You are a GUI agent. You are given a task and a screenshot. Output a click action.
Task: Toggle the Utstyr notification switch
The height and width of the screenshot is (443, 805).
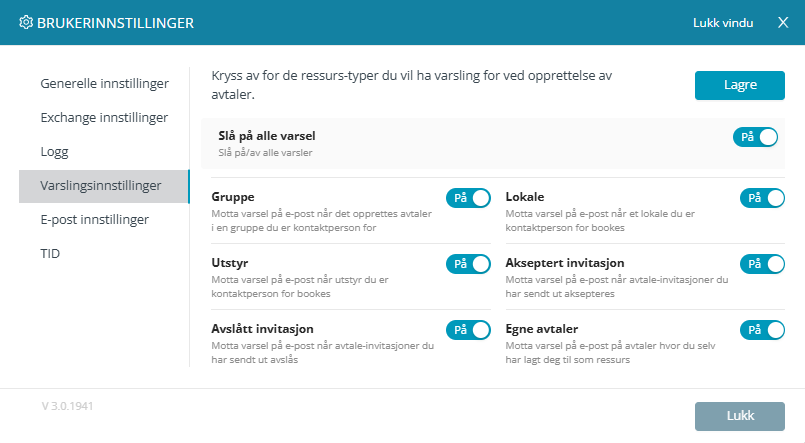click(468, 264)
